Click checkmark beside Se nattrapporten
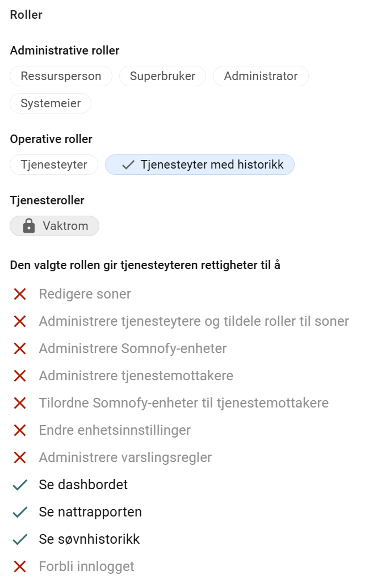365x588 pixels. (x=20, y=512)
